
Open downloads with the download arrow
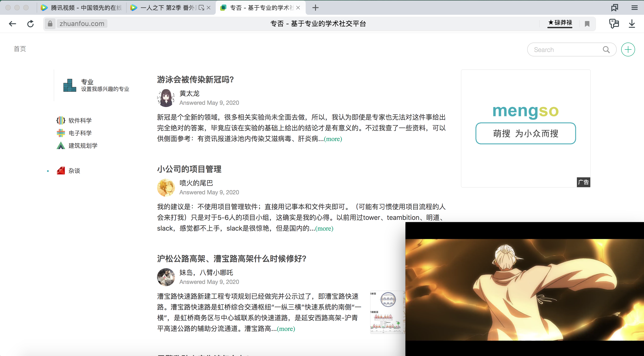632,24
